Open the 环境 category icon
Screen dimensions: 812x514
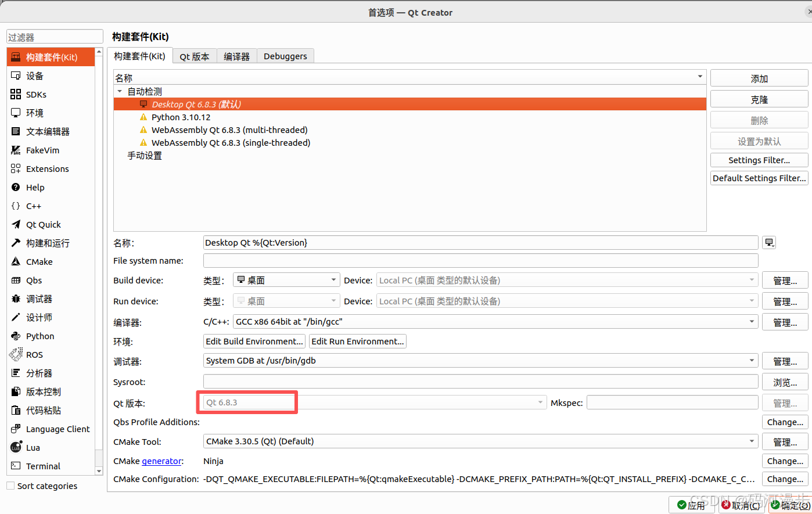(16, 113)
